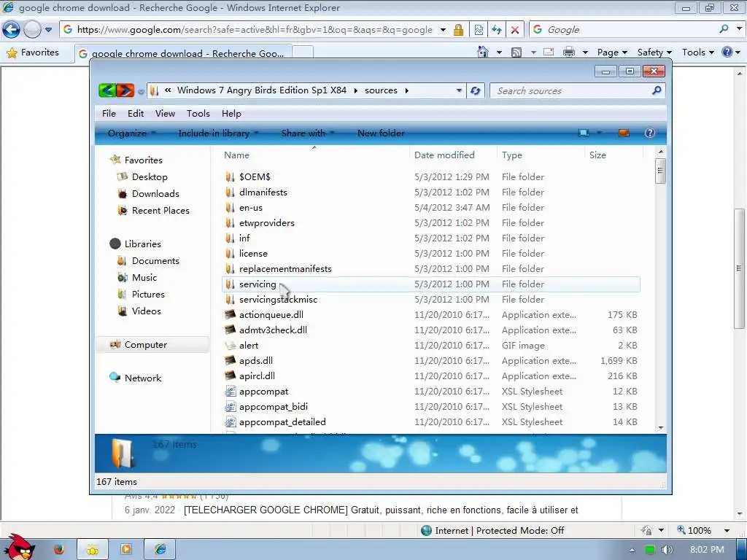The height and width of the screenshot is (560, 747).
Task: Open IE recent pages dropdown arrow
Action: (x=48, y=29)
